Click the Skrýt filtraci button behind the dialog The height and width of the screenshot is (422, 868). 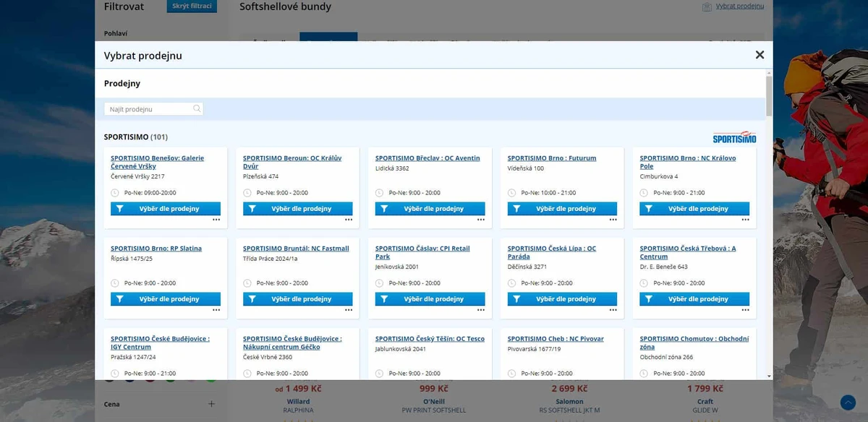[192, 7]
